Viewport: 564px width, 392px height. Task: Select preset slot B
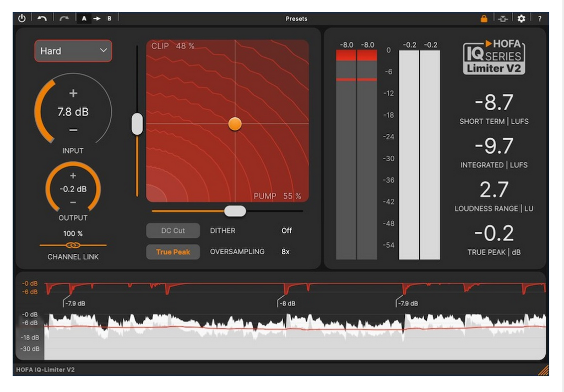point(109,18)
